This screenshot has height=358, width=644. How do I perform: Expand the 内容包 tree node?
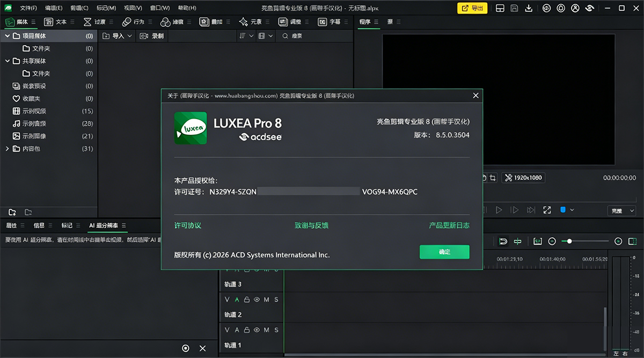(8, 149)
